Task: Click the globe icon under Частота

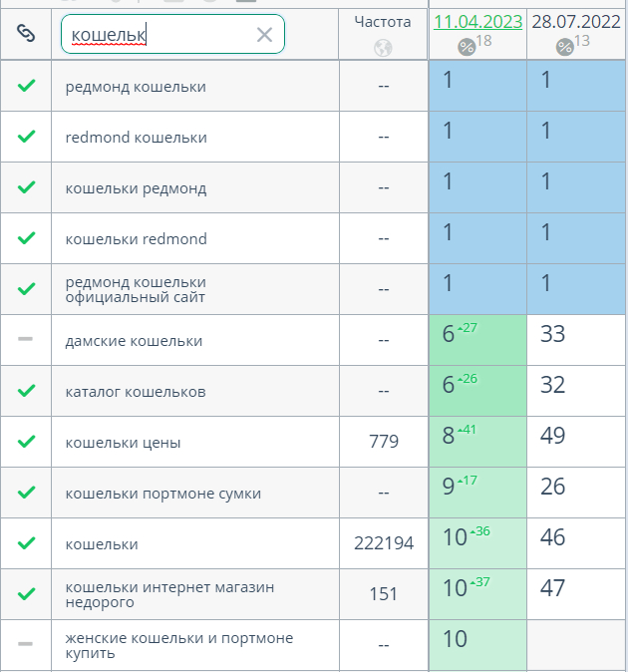Action: point(383,47)
